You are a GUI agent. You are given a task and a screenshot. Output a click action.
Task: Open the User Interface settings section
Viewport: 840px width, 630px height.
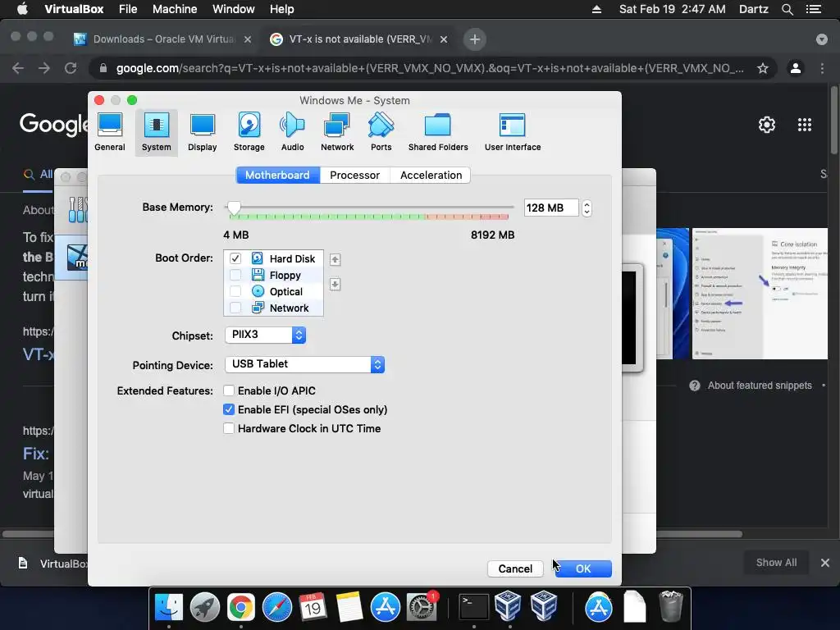(512, 132)
